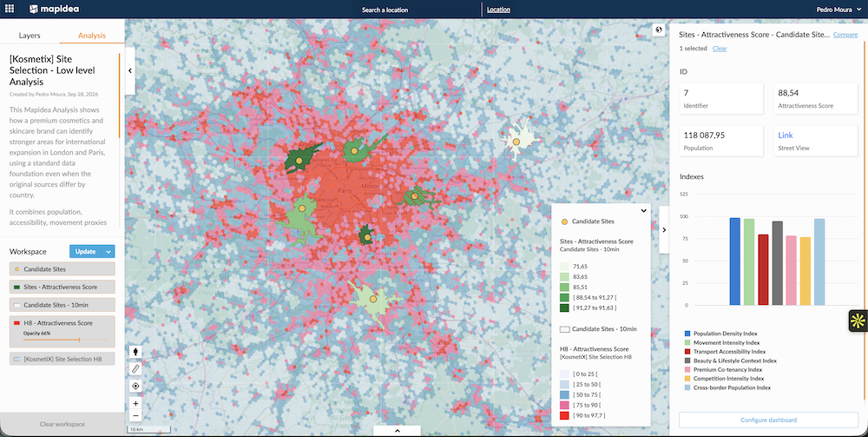Image resolution: width=868 pixels, height=437 pixels.
Task: Collapse the map legend
Action: tap(643, 210)
